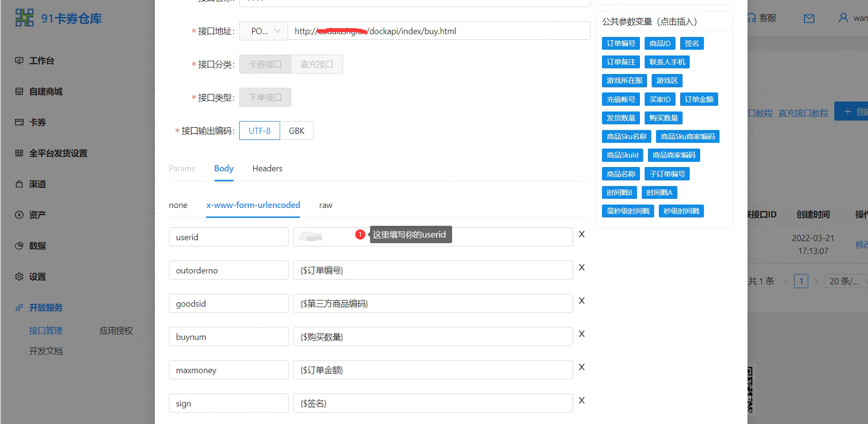This screenshot has width=868, height=424.
Task: Insert the 订单备注 variable
Action: [621, 62]
